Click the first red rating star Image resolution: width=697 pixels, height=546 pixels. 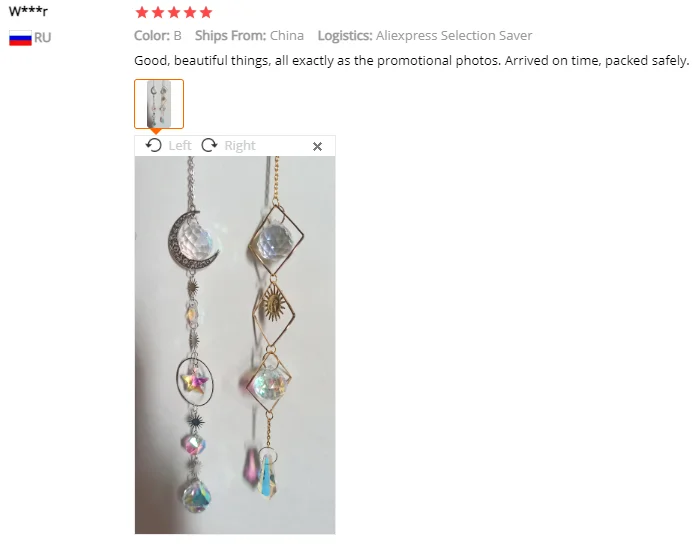click(142, 12)
